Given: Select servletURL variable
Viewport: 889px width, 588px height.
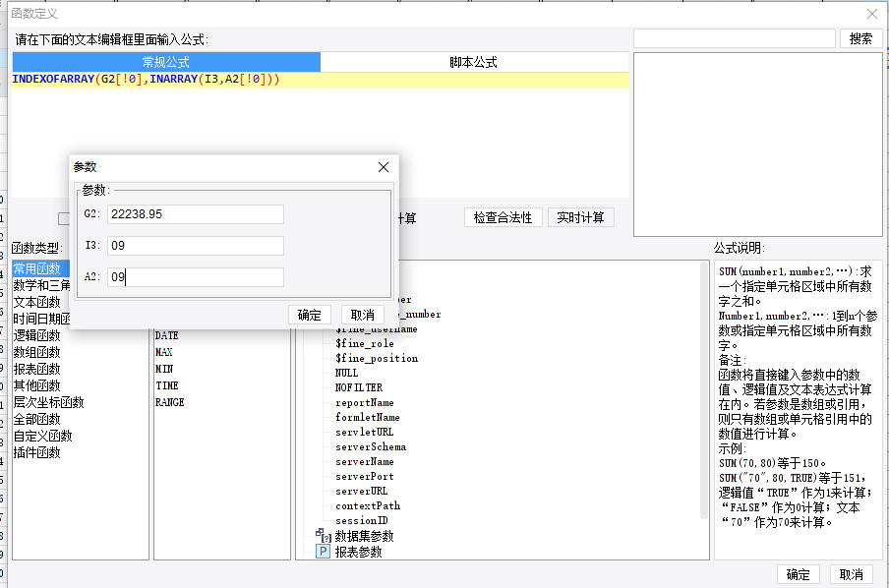Looking at the screenshot, I should click(x=364, y=432).
